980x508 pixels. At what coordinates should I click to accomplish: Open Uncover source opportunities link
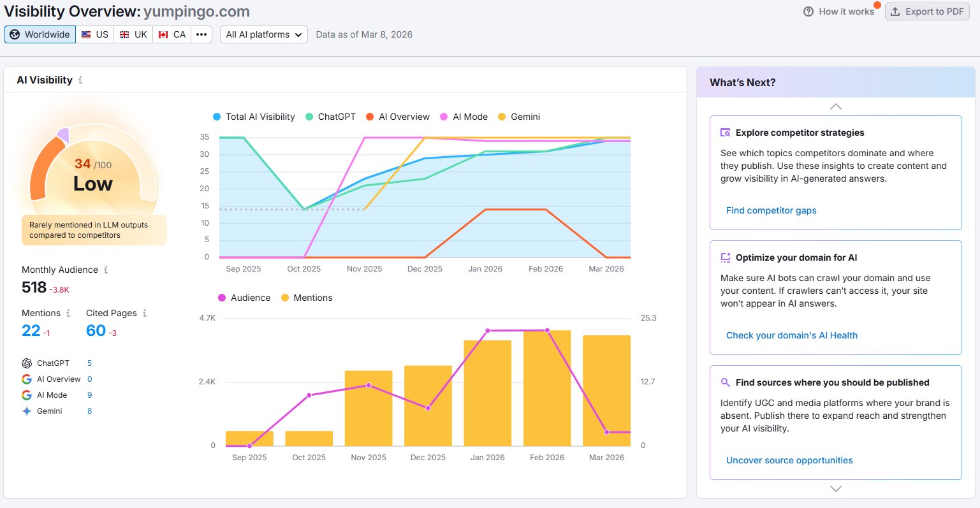(789, 460)
